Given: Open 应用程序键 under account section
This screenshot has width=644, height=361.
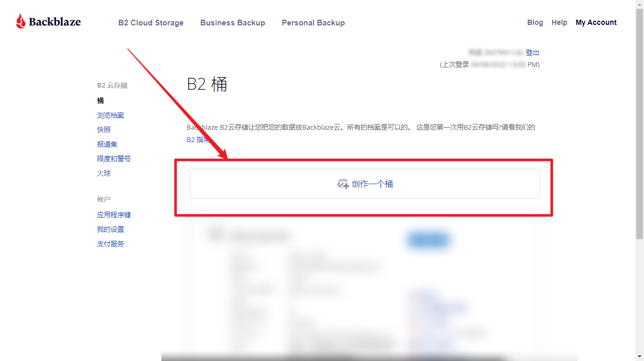Looking at the screenshot, I should (x=114, y=215).
